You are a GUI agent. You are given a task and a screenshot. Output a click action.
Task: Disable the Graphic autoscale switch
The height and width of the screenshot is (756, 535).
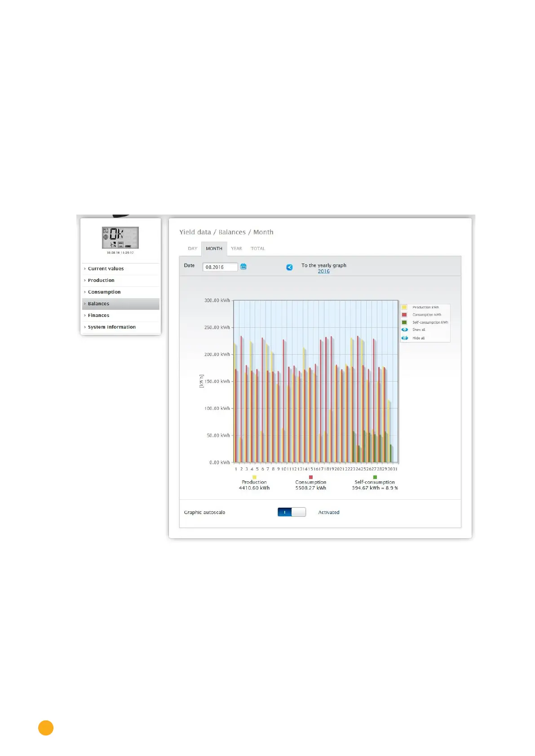tap(292, 512)
